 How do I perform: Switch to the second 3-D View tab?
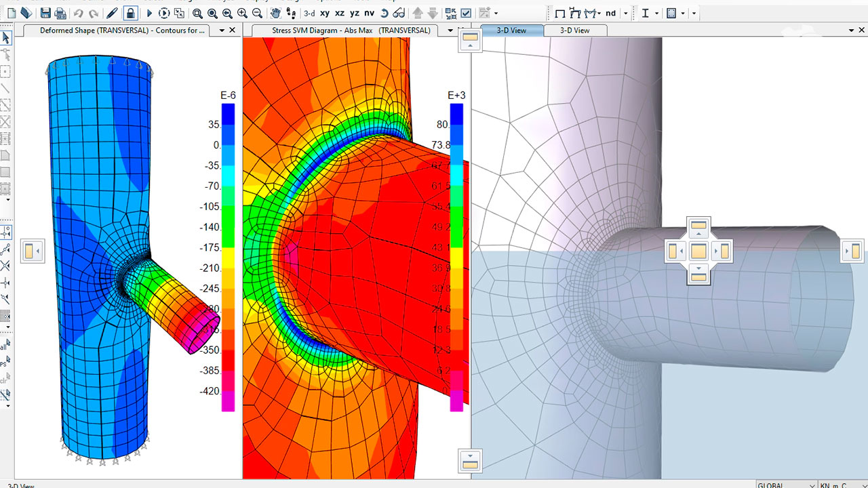[x=574, y=30]
